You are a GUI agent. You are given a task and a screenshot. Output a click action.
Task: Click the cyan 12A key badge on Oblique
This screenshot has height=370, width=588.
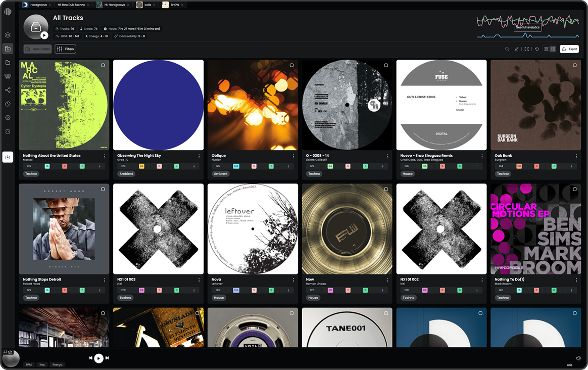coord(236,166)
